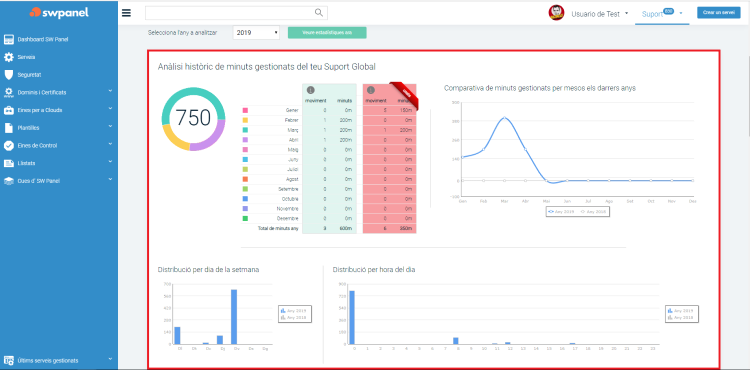
Task: Click the 750 donut chart total
Action: tap(193, 118)
